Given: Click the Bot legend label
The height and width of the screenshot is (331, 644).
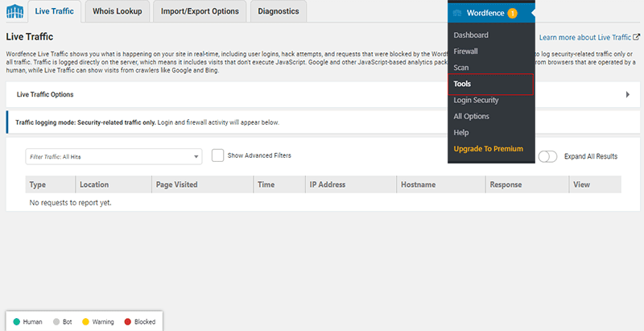Looking at the screenshot, I should (x=68, y=322).
